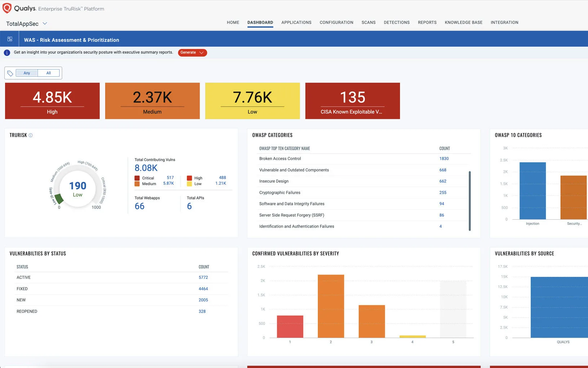Open the ACTIVE status count 5772 link

[203, 277]
